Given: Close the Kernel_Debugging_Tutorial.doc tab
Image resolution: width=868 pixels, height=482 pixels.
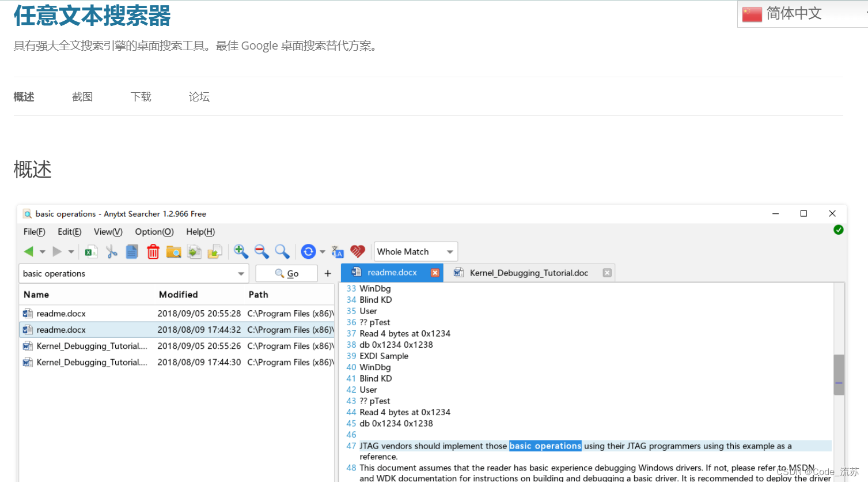Looking at the screenshot, I should click(607, 273).
